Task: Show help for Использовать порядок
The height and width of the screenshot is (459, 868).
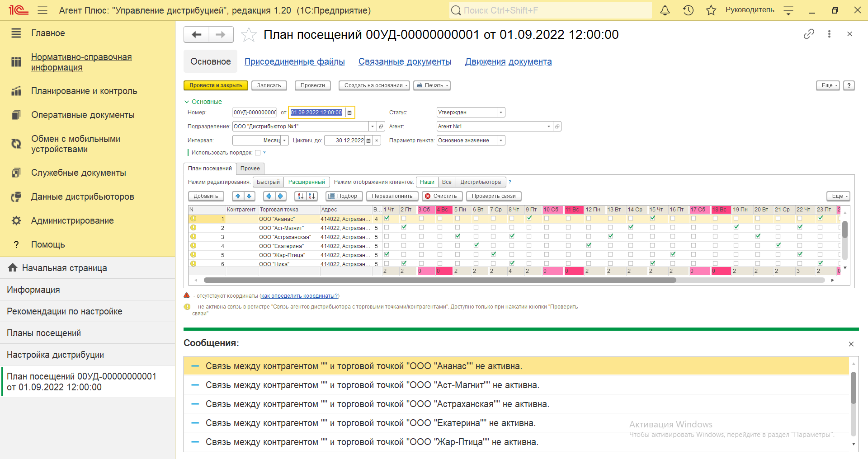Action: coord(264,153)
